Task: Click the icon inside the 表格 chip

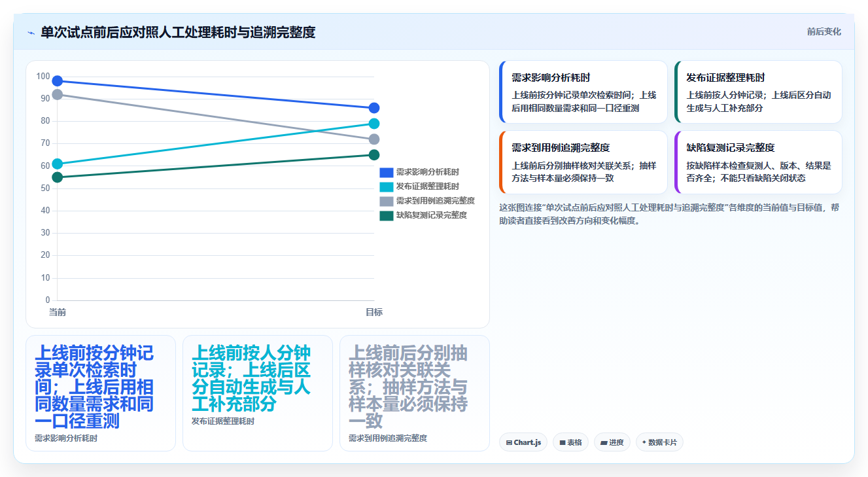Action: [x=563, y=443]
